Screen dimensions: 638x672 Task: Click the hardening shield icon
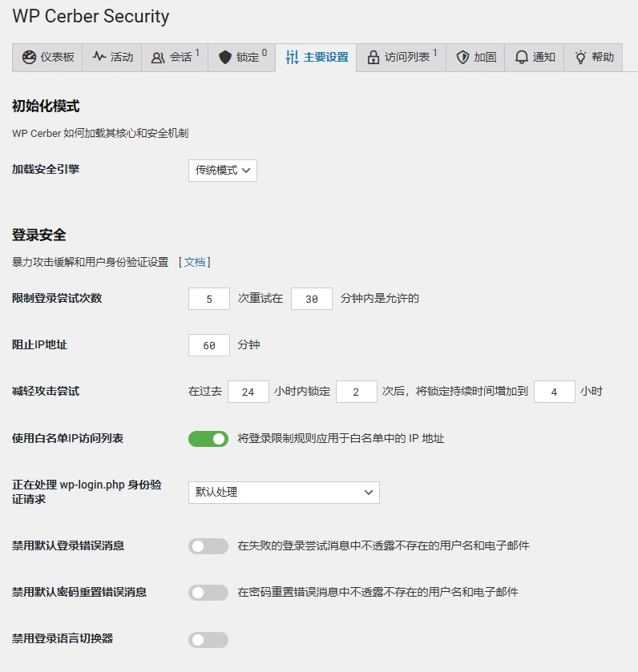pyautogui.click(x=462, y=58)
